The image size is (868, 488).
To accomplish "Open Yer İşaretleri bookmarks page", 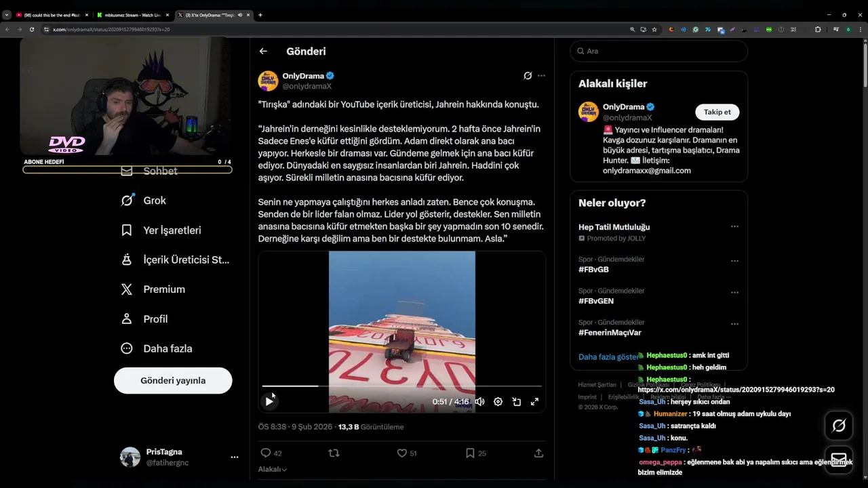I will [161, 230].
